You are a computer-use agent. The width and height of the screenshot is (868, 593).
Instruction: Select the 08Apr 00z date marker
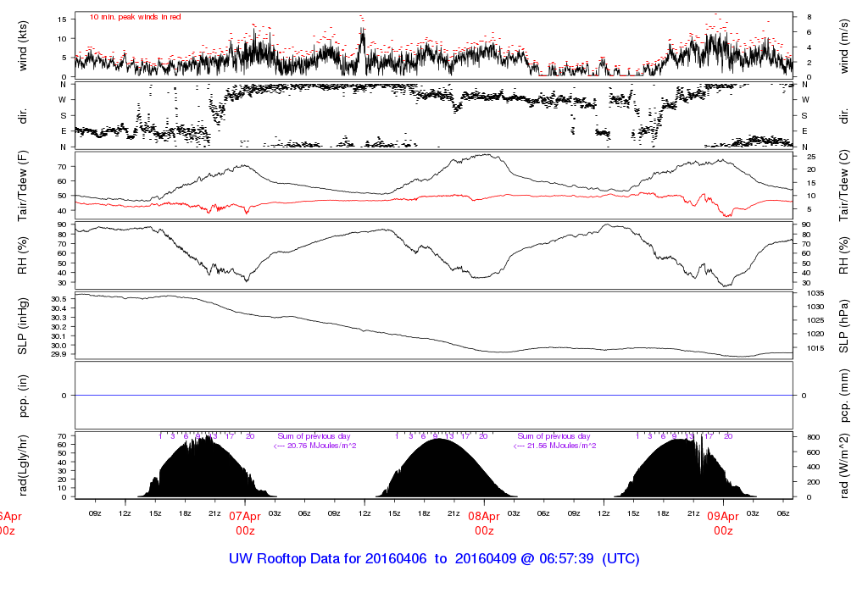tap(484, 523)
